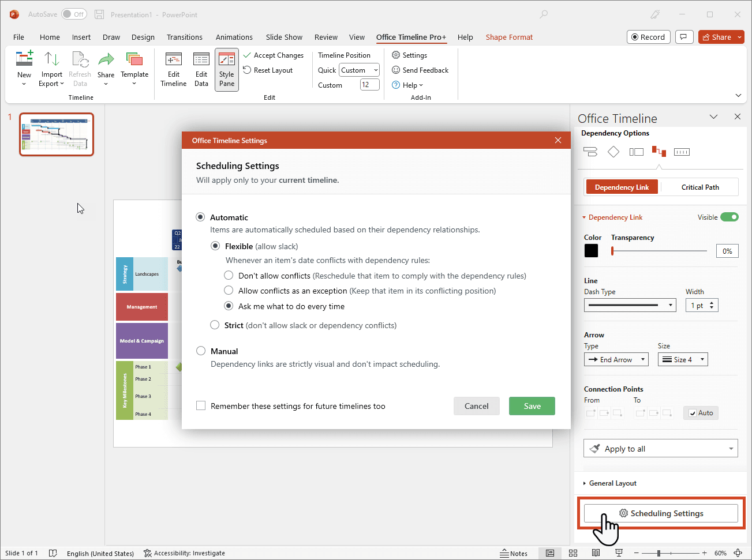This screenshot has height=560, width=752.
Task: Open the Dash Type dropdown
Action: tap(672, 305)
